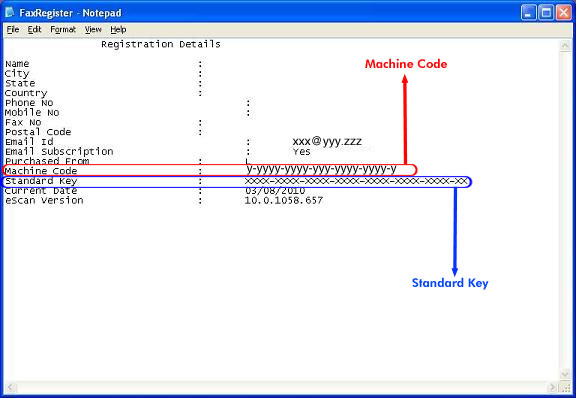
Task: Click the 'Postal Code' field label
Action: tap(38, 132)
